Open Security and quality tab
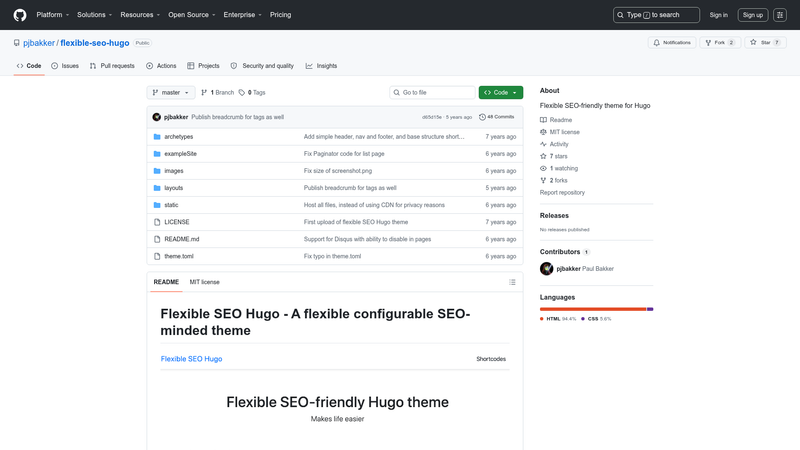The height and width of the screenshot is (450, 800). pyautogui.click(x=262, y=66)
